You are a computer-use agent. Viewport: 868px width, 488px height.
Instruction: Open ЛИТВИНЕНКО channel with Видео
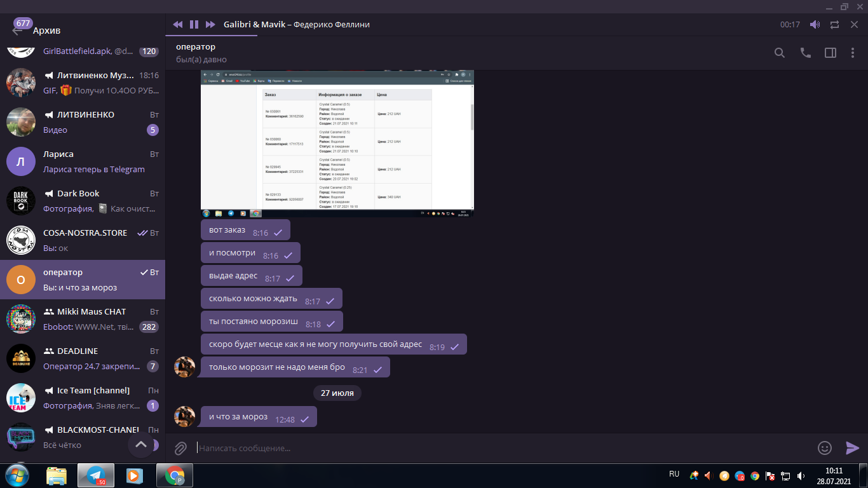[x=83, y=122]
